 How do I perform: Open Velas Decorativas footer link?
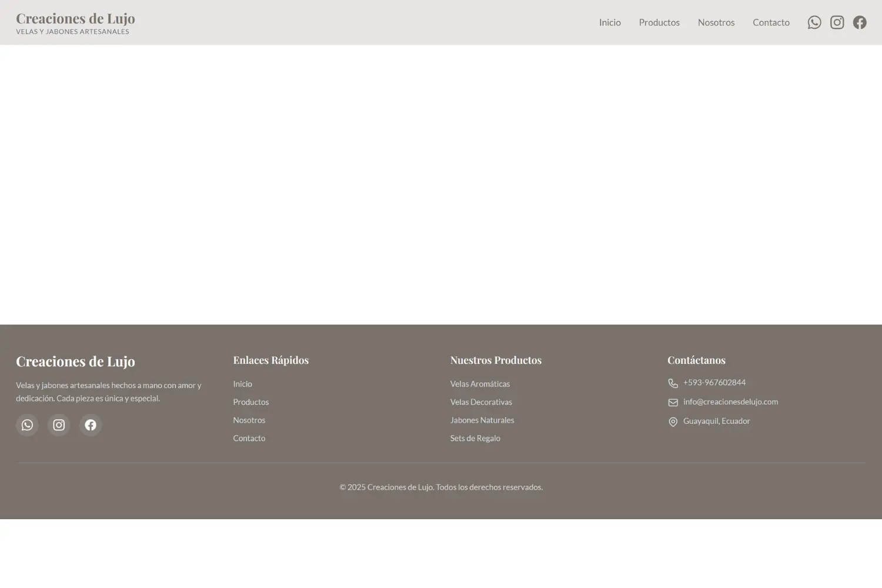pos(481,402)
